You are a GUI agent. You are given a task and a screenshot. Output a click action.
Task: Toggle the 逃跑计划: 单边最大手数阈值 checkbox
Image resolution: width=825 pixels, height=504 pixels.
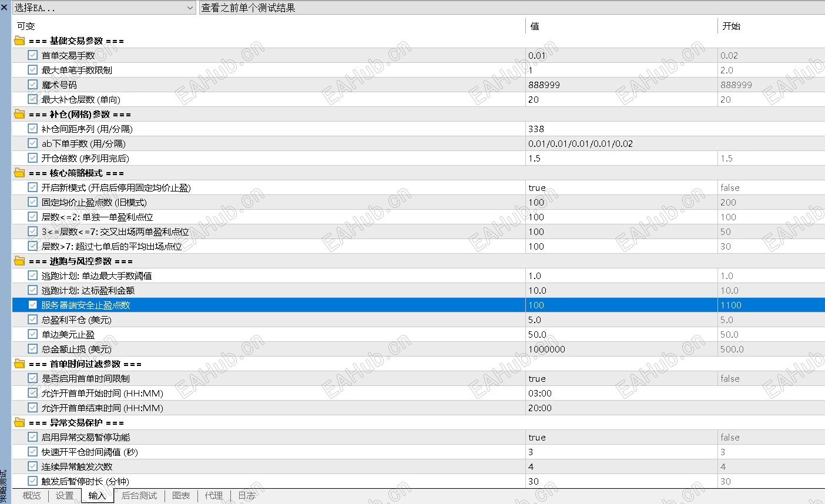pos(33,275)
